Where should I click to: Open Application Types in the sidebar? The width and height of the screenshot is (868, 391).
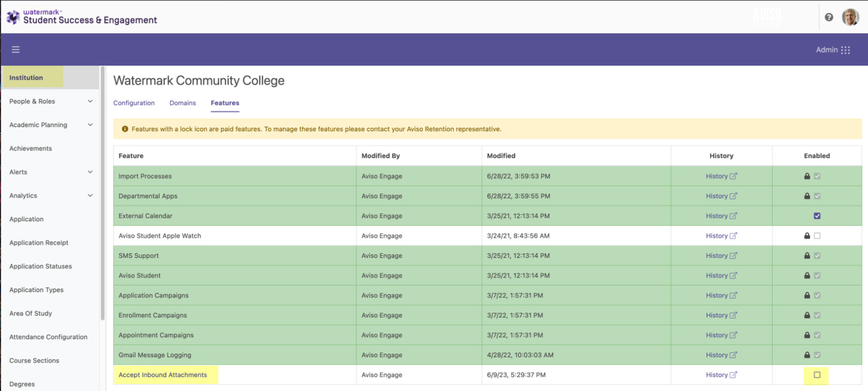point(37,290)
